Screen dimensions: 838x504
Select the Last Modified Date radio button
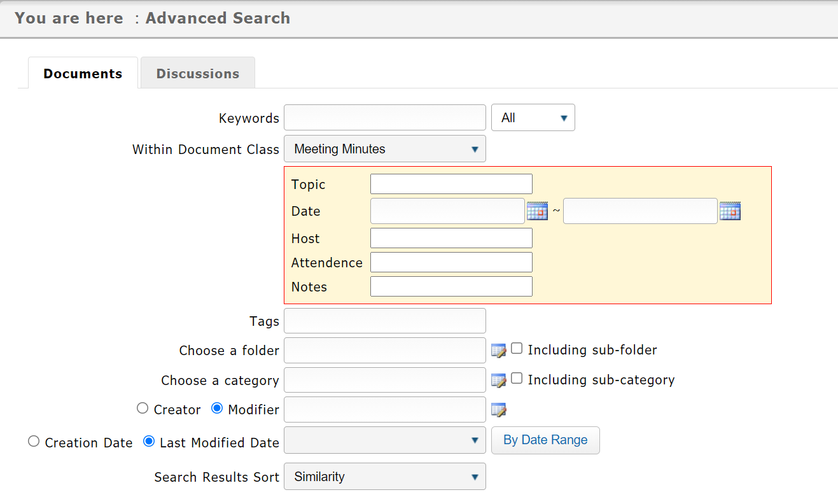pos(149,441)
